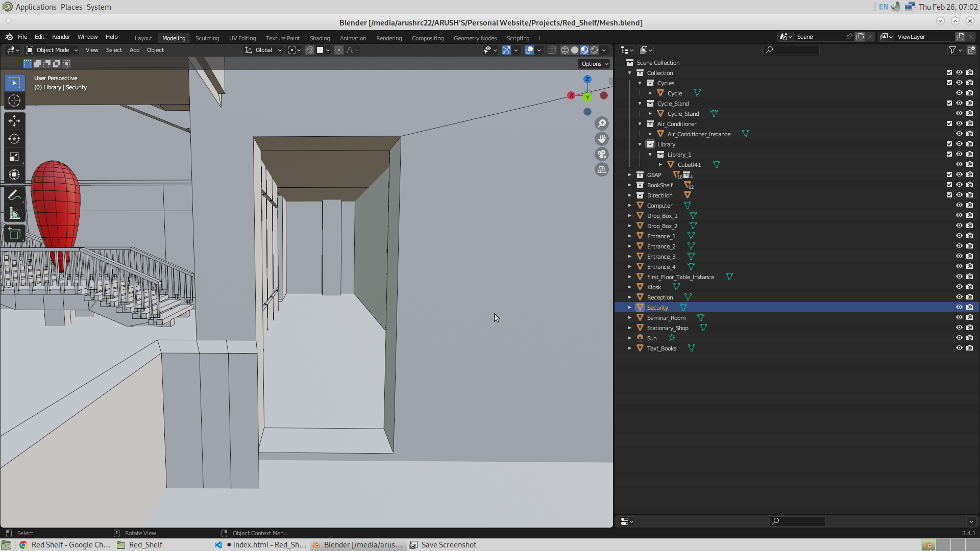Image resolution: width=980 pixels, height=551 pixels.
Task: Open the Transform Orientation dropdown set to Global
Action: pos(263,50)
